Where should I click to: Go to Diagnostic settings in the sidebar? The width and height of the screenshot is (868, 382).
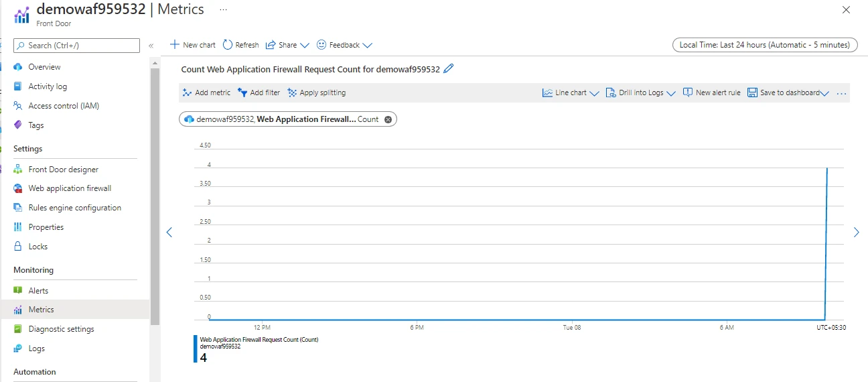pos(61,329)
